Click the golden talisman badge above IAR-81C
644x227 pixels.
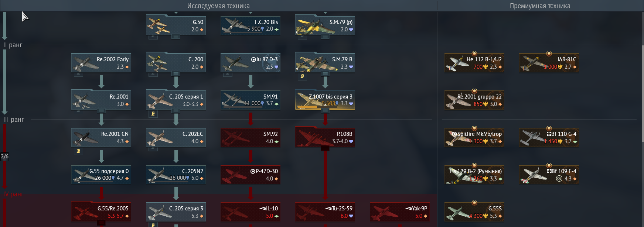click(549, 54)
